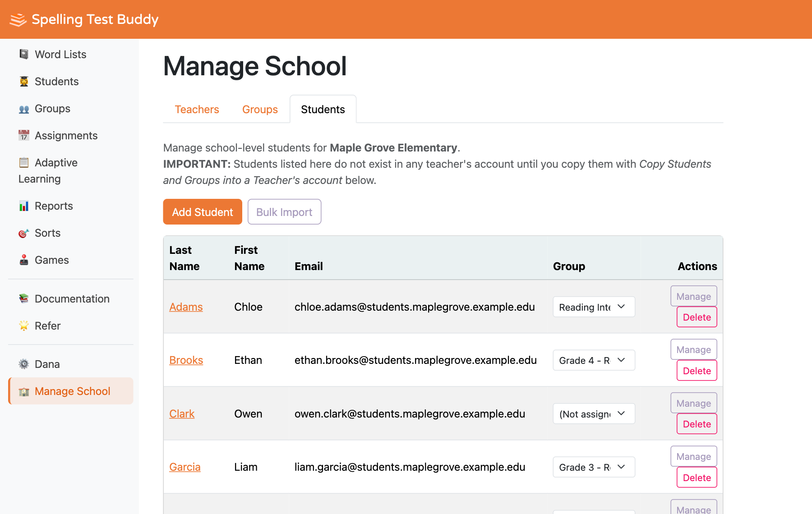Click the Add Student button
The image size is (812, 514).
[203, 212]
